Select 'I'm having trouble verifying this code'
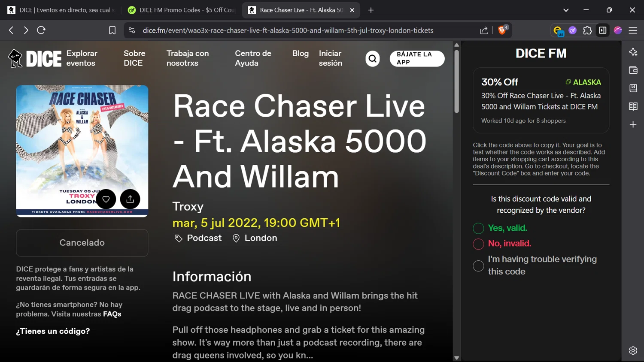 pyautogui.click(x=478, y=265)
